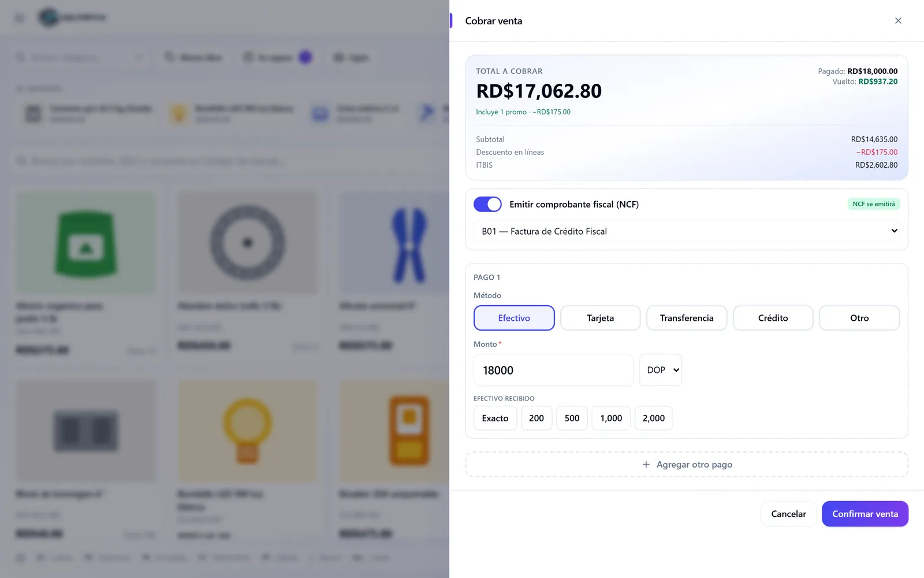Click the orange breaker product thumbnail
This screenshot has width=924, height=578.
pyautogui.click(x=394, y=431)
